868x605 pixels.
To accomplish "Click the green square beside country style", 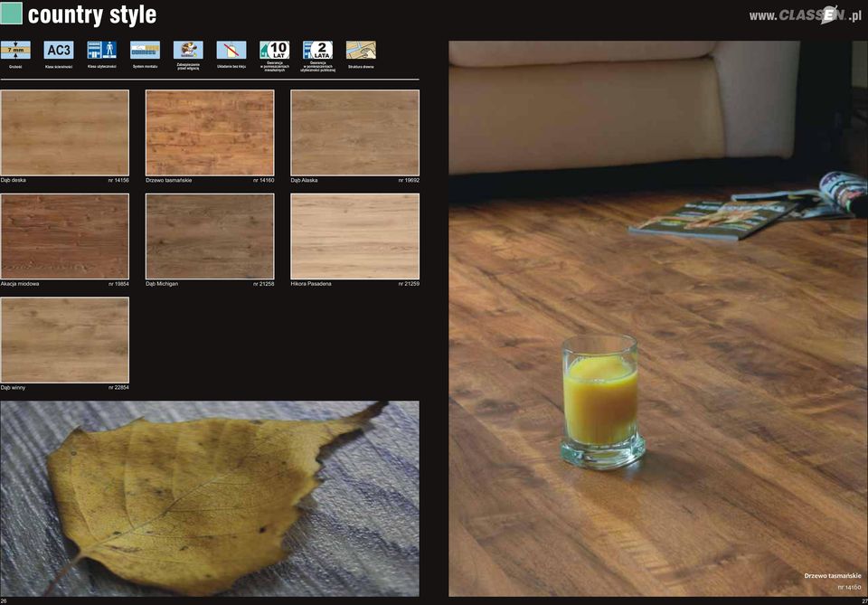I will click(11, 14).
